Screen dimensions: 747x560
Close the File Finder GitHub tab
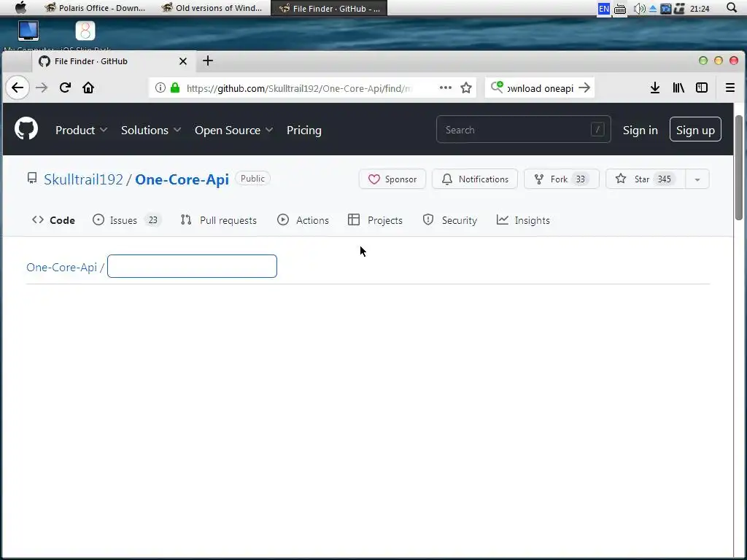click(x=183, y=61)
